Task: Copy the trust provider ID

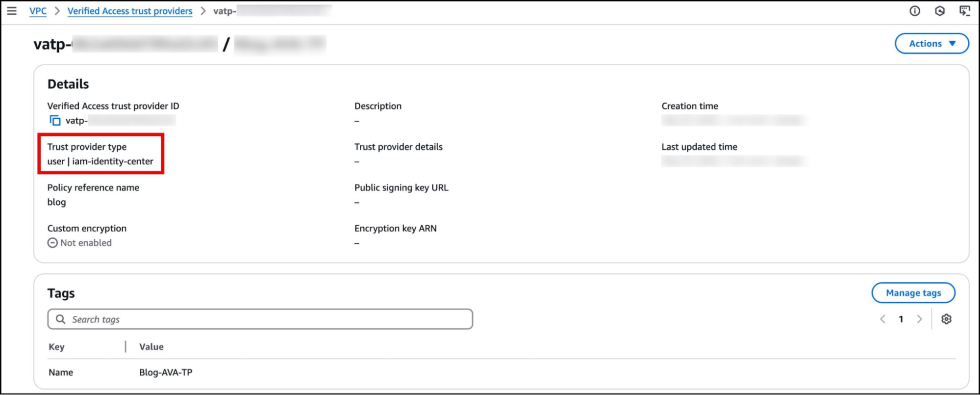Action: tap(55, 120)
